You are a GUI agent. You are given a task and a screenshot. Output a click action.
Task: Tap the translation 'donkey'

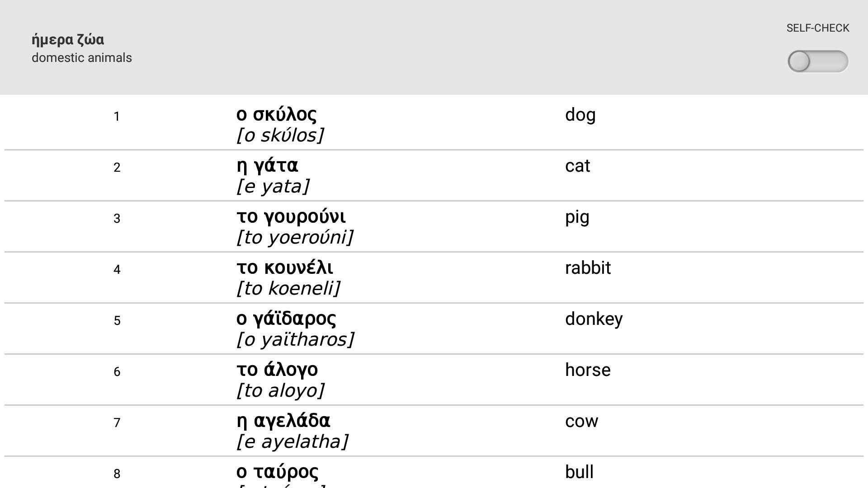(594, 319)
